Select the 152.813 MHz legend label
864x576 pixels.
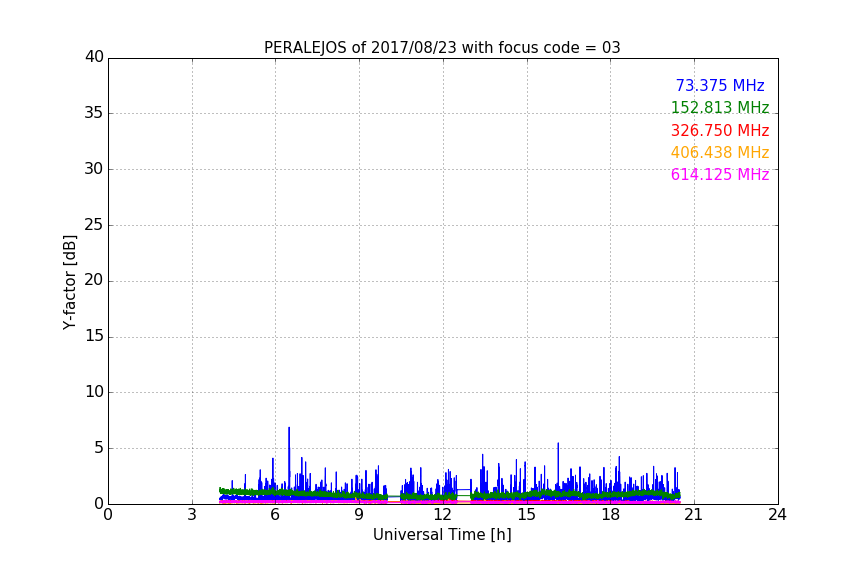(x=720, y=108)
